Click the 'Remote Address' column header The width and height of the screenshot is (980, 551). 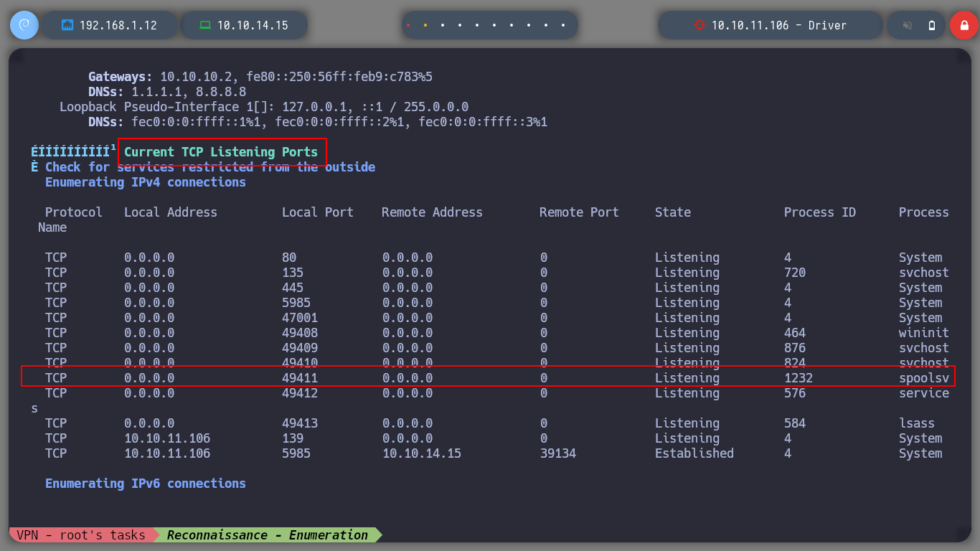coord(433,212)
